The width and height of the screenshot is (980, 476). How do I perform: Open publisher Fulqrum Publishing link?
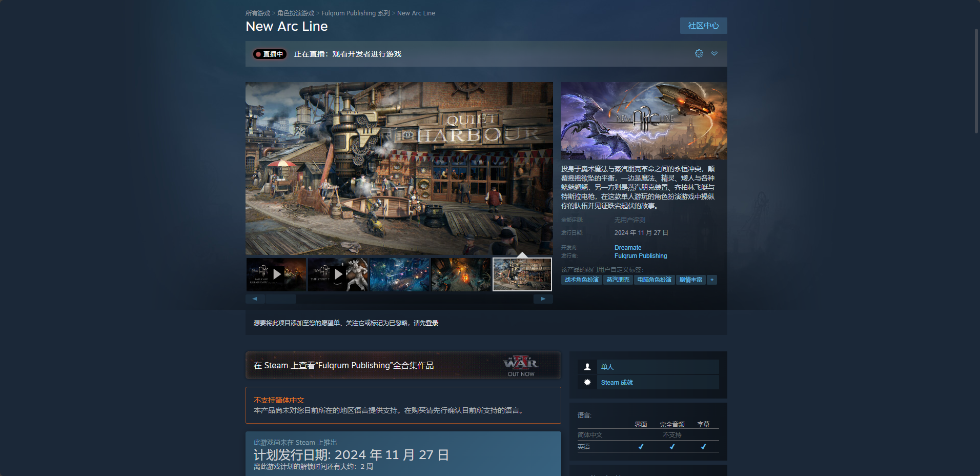point(641,256)
